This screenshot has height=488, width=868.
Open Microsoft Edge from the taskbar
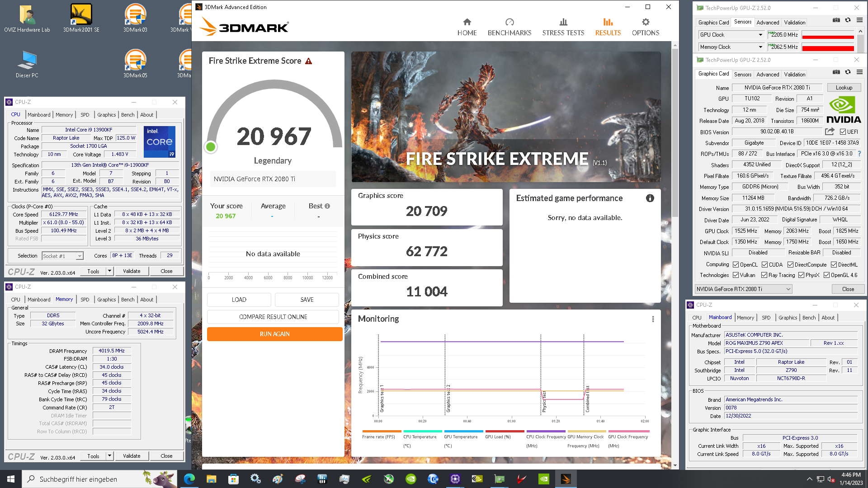click(189, 479)
